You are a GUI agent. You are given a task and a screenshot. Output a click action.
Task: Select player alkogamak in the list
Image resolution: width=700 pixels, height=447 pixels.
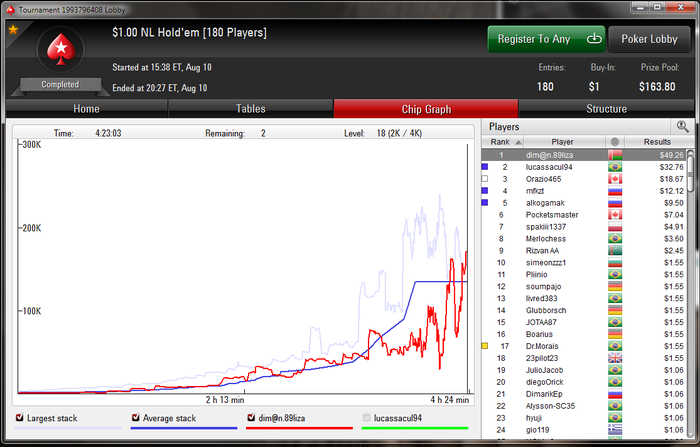[583, 203]
